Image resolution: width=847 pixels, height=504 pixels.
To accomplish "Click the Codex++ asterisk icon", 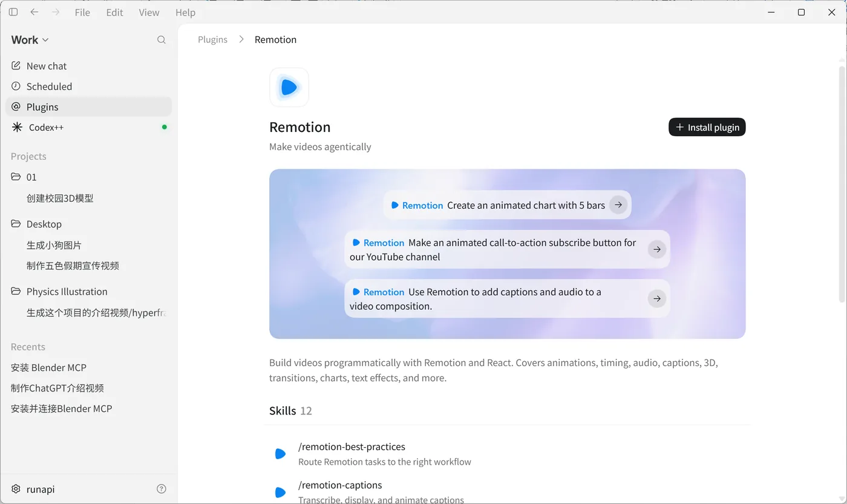I will 17,127.
